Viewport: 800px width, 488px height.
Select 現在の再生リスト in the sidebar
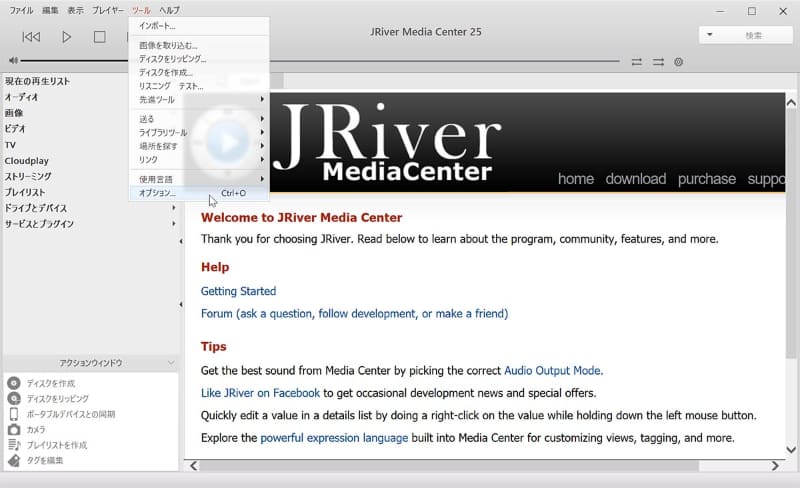(x=38, y=81)
